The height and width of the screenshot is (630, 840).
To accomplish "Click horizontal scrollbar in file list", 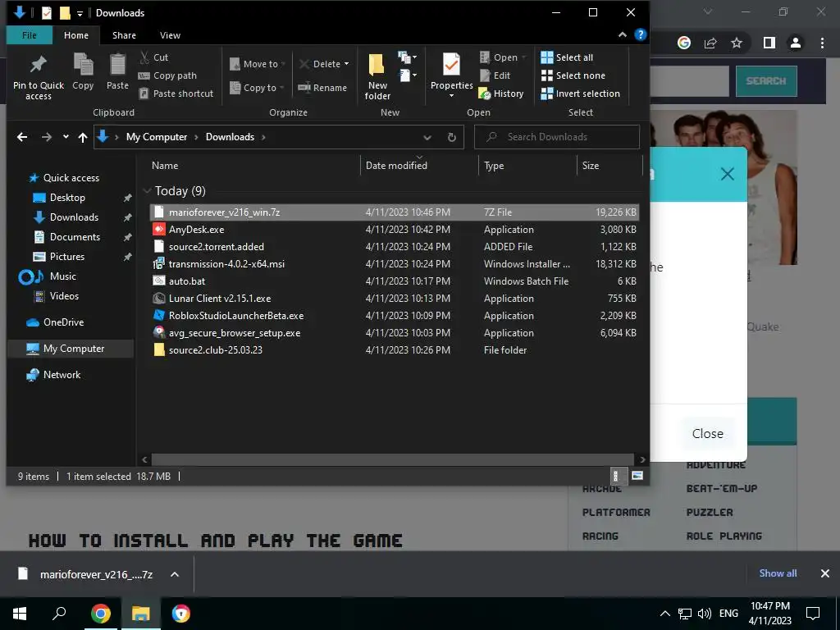I will (393, 459).
